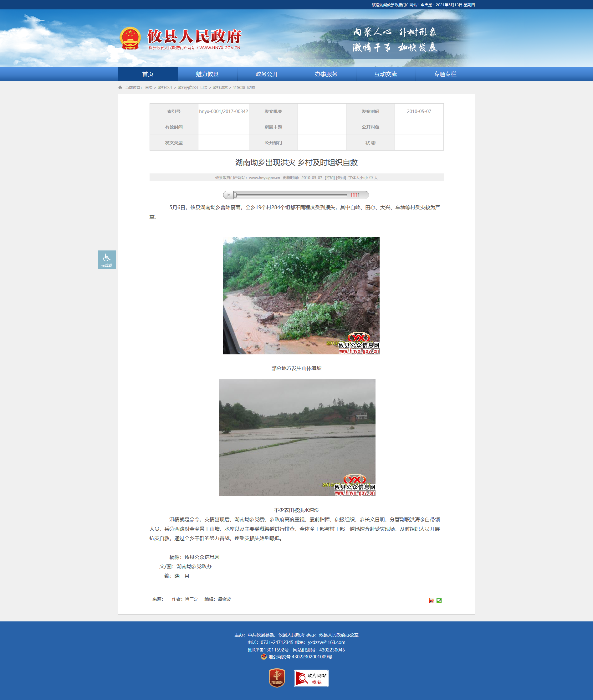Open the 专题专栏 nav tab
Screen dimensions: 593x700
[445, 74]
